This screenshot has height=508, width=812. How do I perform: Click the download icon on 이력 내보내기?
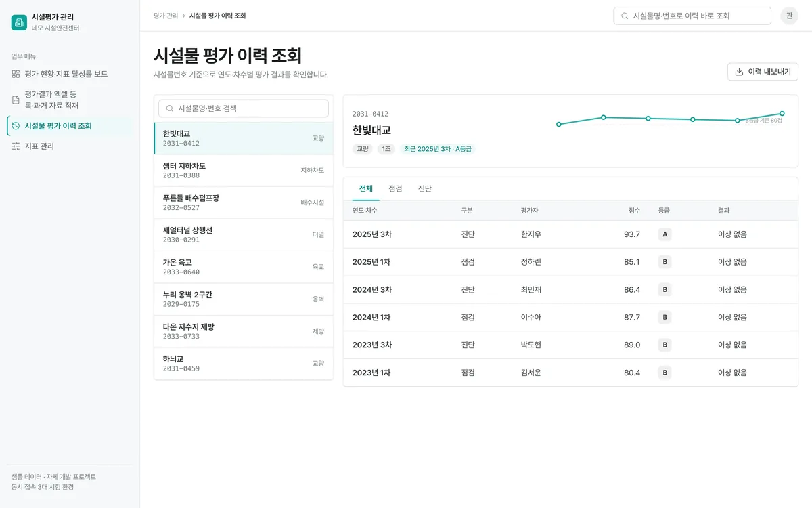pos(739,72)
